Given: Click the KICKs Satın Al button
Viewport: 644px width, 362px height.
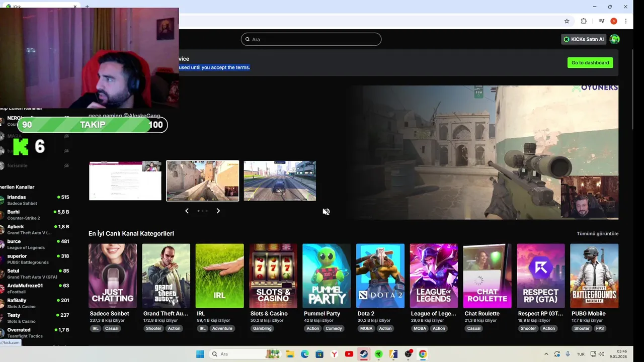Looking at the screenshot, I should coord(584,39).
